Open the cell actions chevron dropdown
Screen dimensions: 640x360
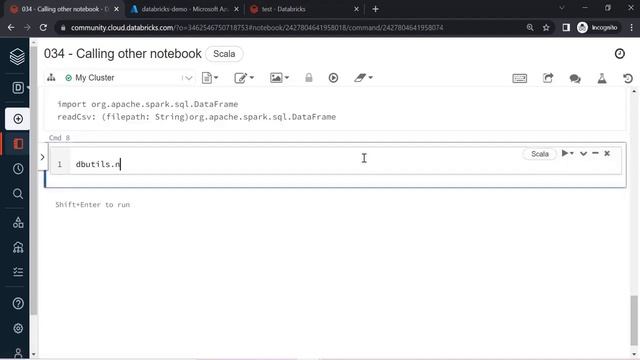pyautogui.click(x=583, y=153)
